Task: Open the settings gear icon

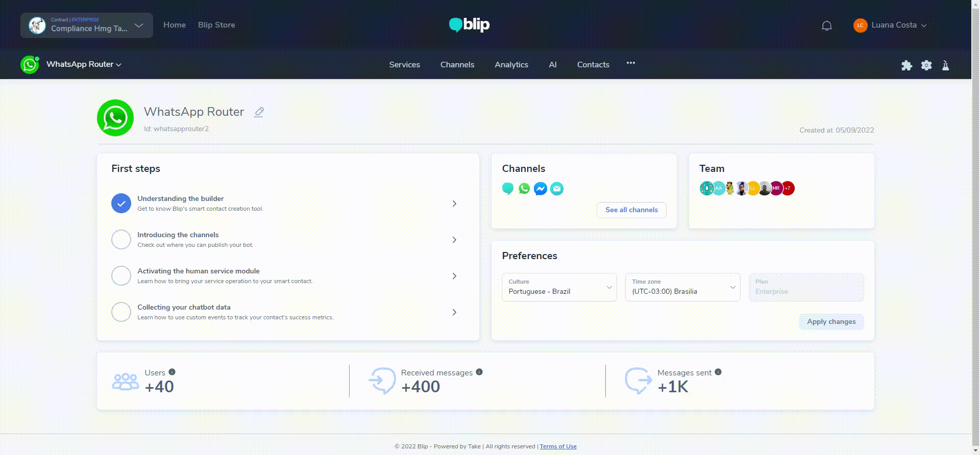Action: point(926,65)
